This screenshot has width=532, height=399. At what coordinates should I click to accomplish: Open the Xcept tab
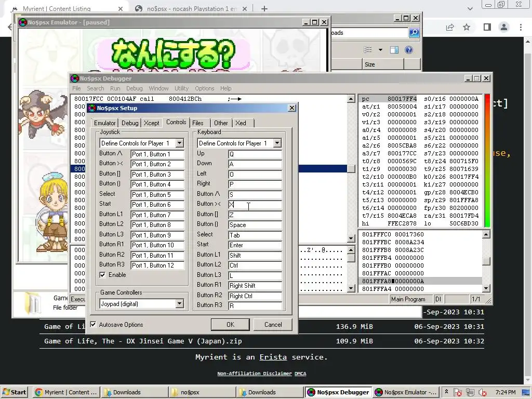151,123
